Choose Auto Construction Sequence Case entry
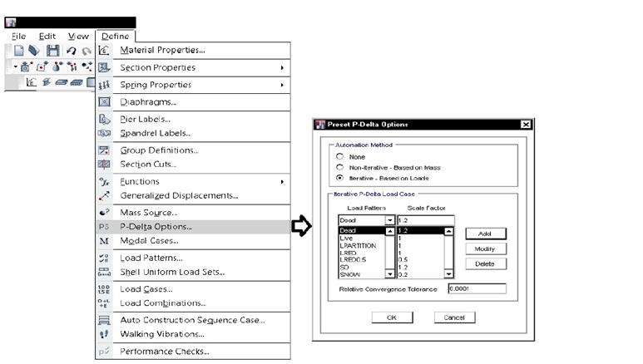Viewport: 643px width, 364px height. [193, 320]
